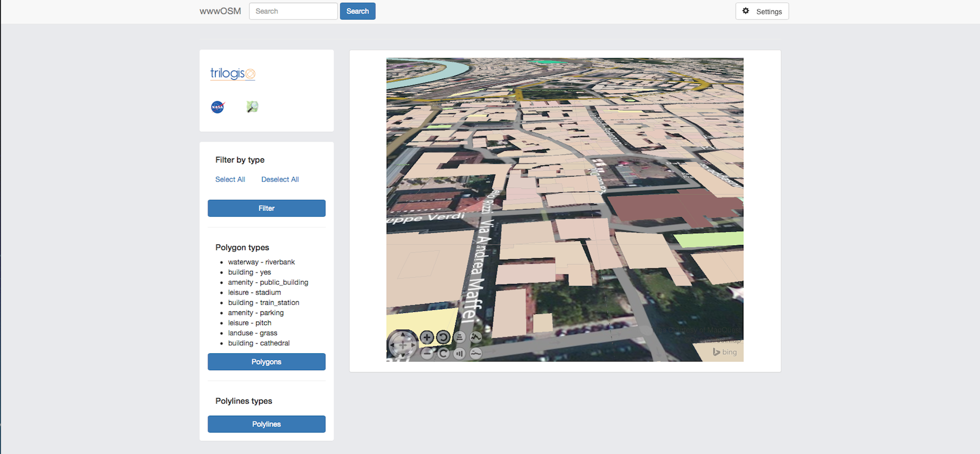Screen dimensions: 980x454
Task: Click the pitch down vertical-bars control
Action: pyautogui.click(x=459, y=353)
